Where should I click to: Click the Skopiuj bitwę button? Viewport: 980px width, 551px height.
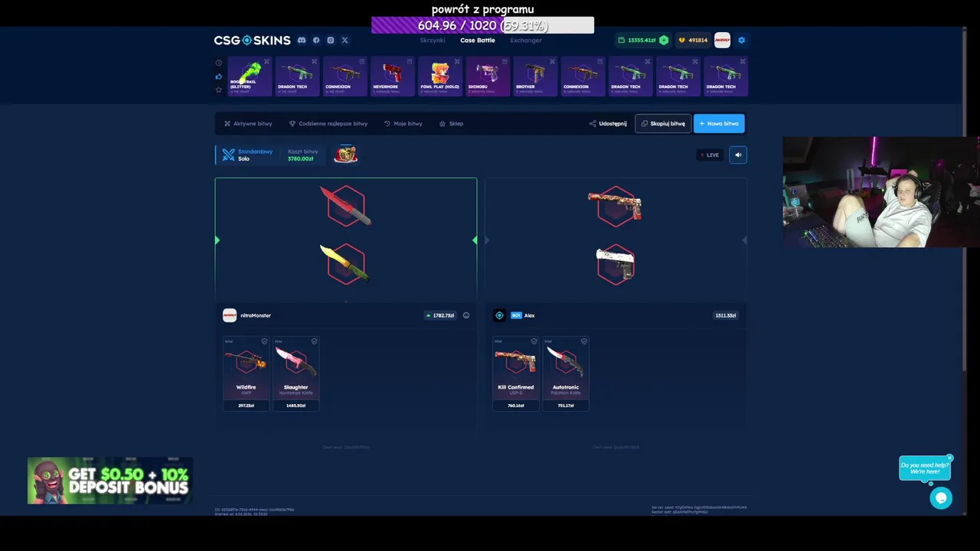(663, 123)
